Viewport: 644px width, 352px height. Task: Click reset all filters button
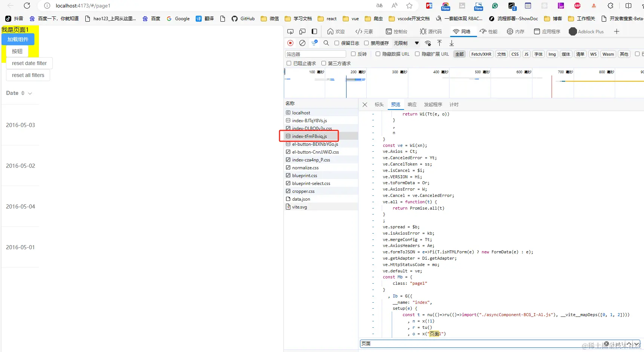point(28,75)
